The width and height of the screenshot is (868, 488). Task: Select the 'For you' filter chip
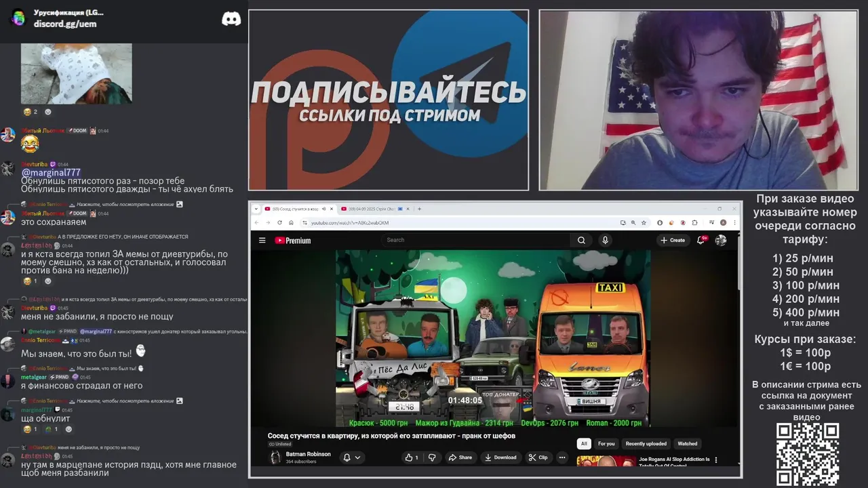pos(606,444)
